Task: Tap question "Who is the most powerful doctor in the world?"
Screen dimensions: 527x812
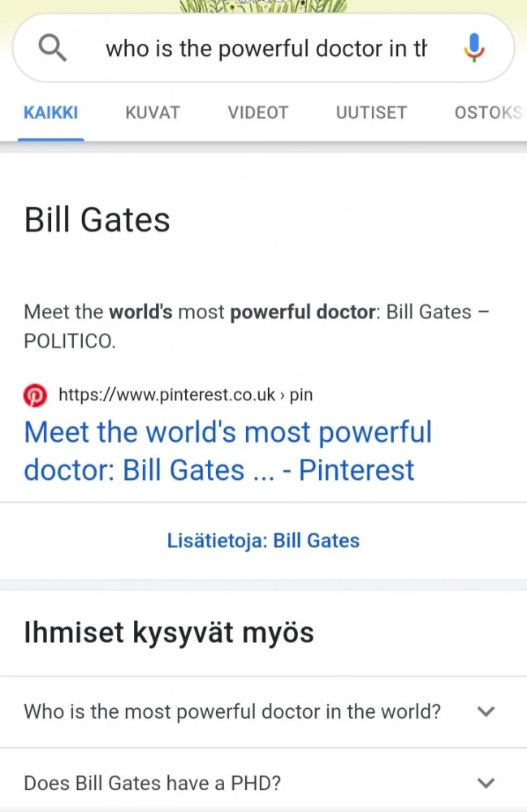Action: 232,712
